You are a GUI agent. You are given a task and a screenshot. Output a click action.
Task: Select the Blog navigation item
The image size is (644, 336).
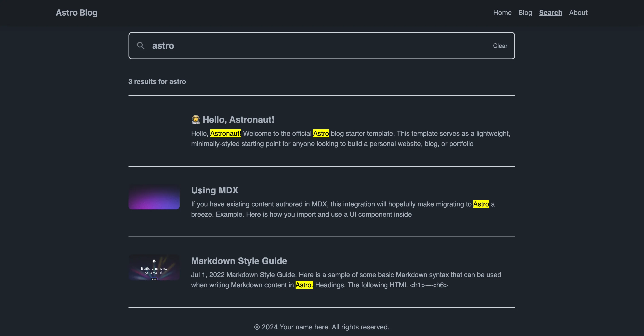[x=525, y=13]
